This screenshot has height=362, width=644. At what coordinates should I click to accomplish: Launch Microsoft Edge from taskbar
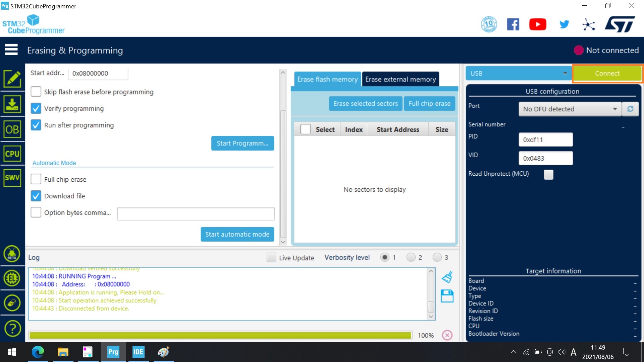38,352
